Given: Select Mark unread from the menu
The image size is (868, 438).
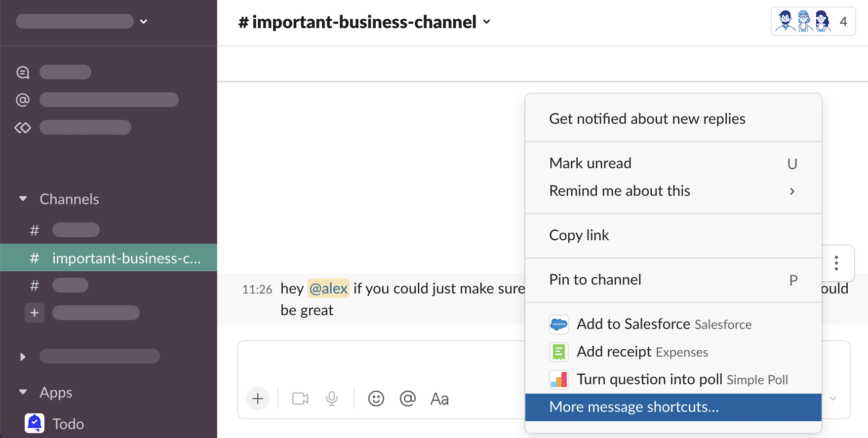Looking at the screenshot, I should click(x=591, y=163).
